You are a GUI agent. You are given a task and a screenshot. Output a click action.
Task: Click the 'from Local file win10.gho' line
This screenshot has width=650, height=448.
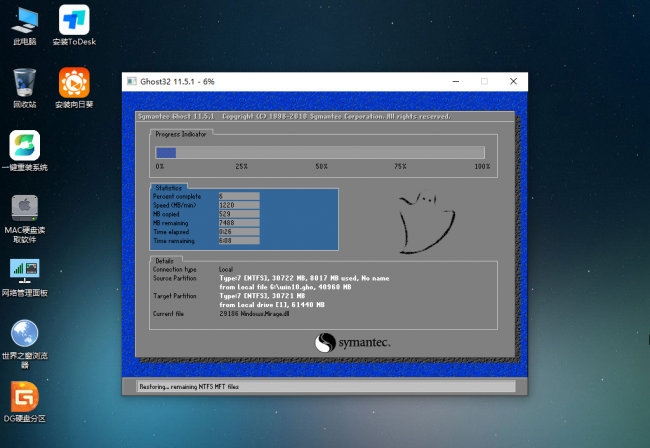(x=285, y=287)
